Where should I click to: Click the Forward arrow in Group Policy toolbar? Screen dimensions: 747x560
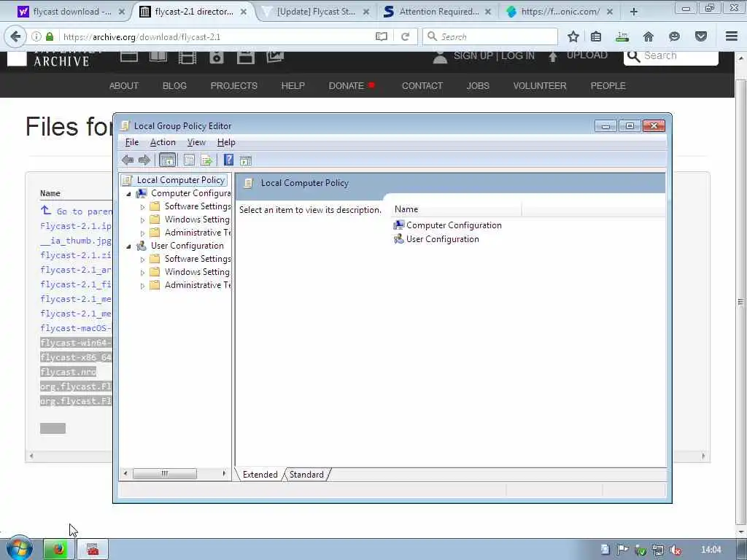click(144, 160)
